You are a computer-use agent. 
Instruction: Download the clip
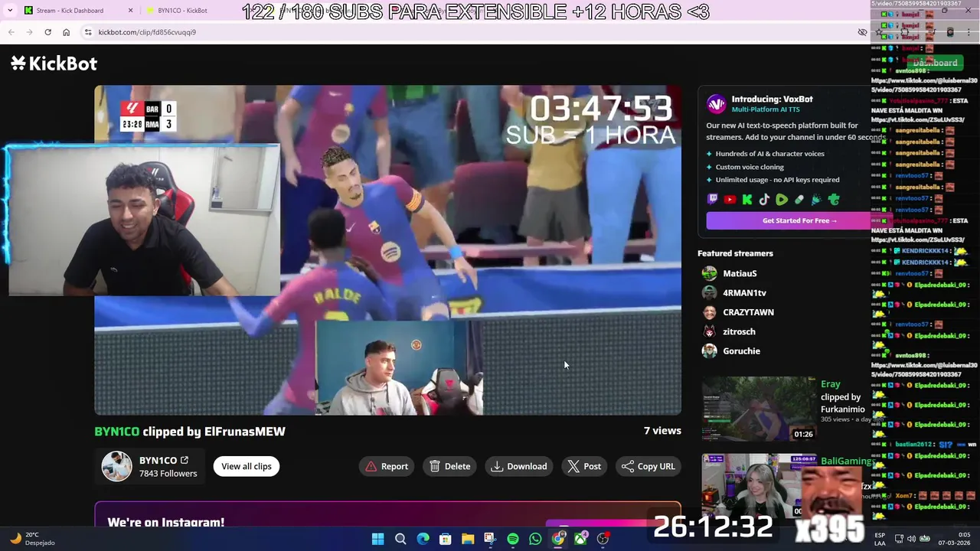pos(519,466)
